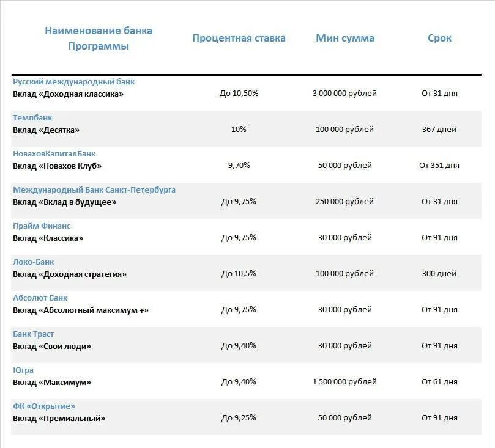Click the 'Наименование банка' column header
The image size is (495, 448).
[x=99, y=31]
